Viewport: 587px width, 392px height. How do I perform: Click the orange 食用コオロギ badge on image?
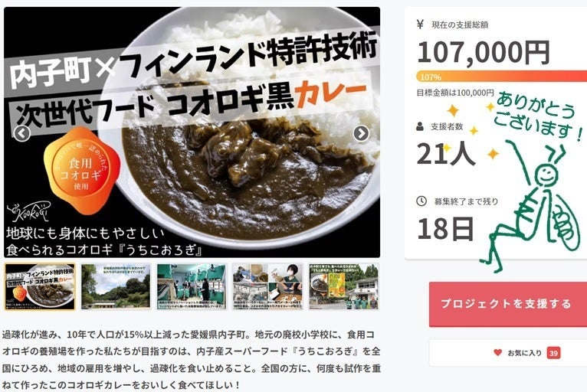81,169
